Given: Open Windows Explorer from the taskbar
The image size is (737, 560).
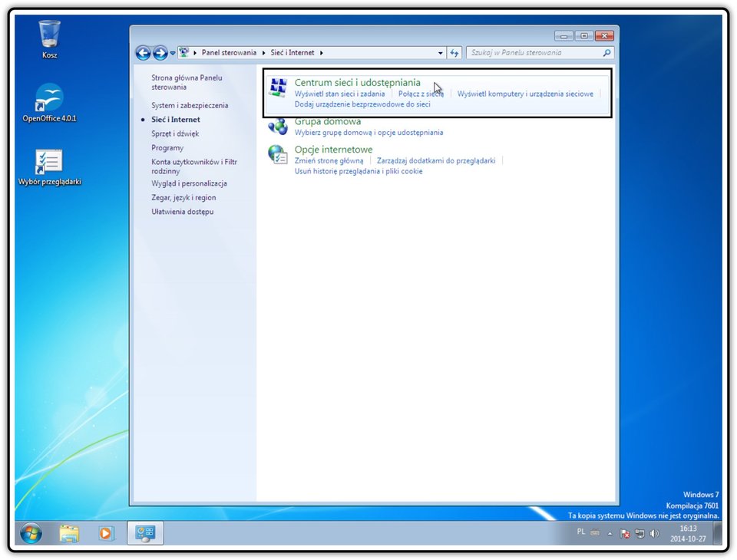Looking at the screenshot, I should click(x=69, y=533).
